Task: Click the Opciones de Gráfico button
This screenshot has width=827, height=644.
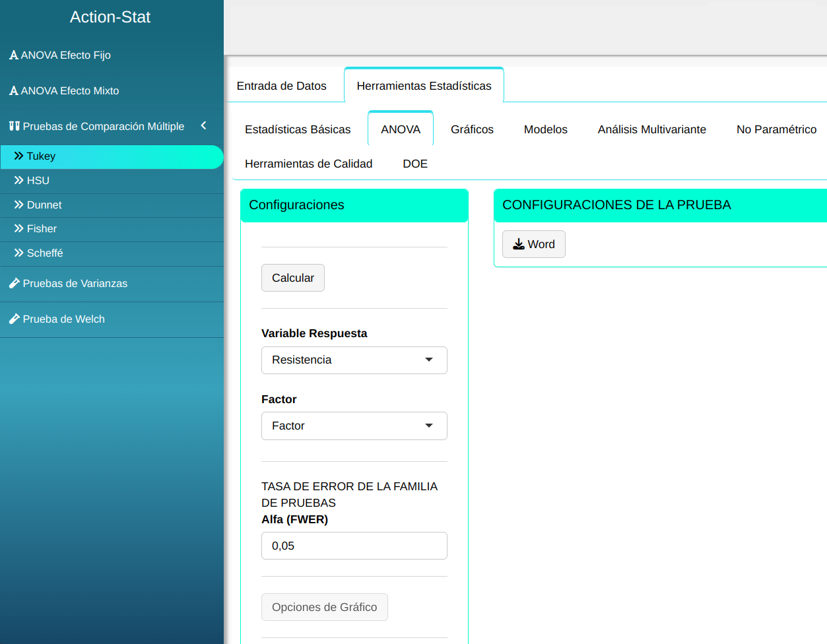Action: (x=324, y=607)
